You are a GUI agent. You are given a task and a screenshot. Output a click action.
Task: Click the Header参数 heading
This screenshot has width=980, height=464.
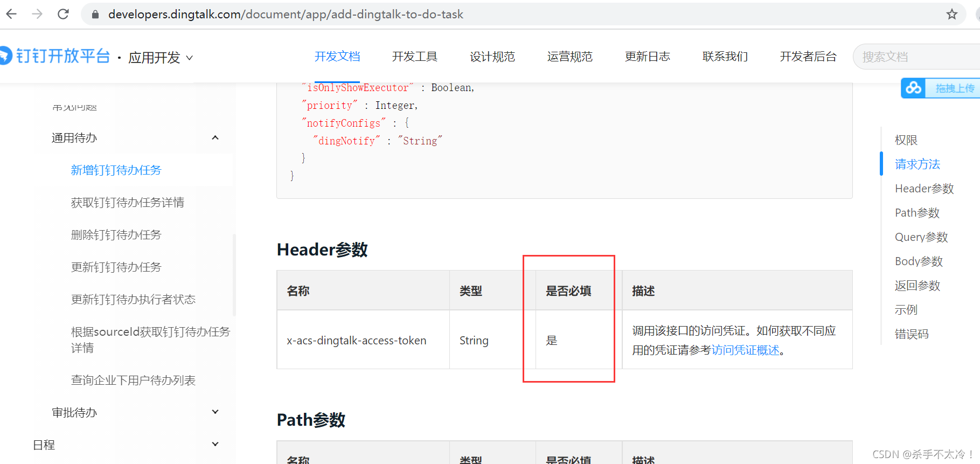point(322,250)
